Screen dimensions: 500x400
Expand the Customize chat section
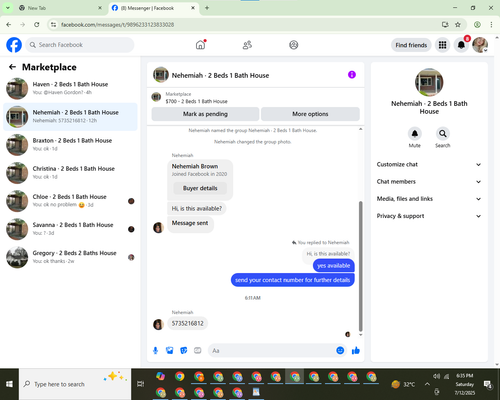click(x=429, y=164)
